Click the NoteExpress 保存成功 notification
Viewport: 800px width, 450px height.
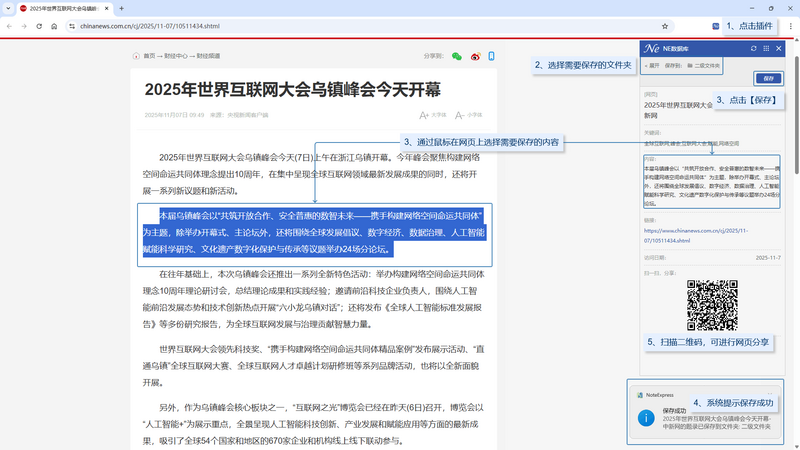(706, 412)
